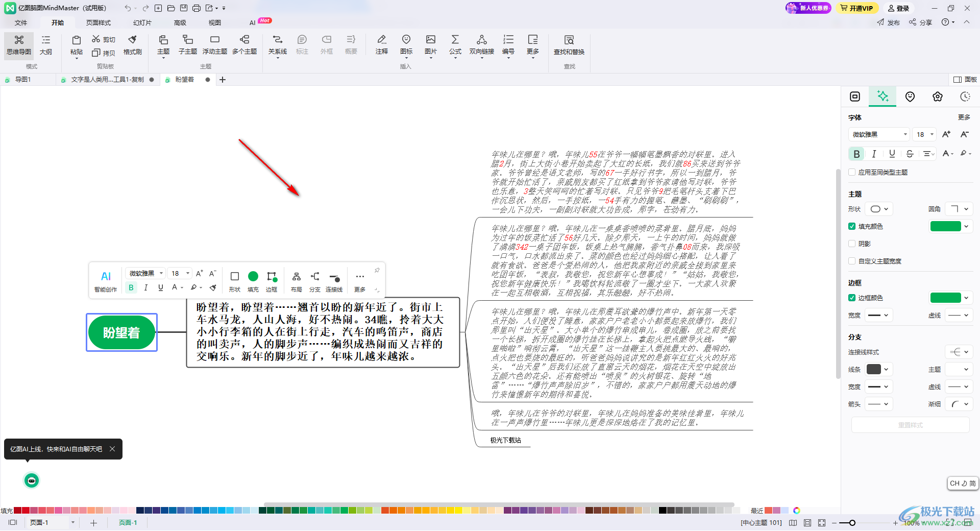Open the AI style tab in right panel
980x531 pixels.
tap(883, 96)
